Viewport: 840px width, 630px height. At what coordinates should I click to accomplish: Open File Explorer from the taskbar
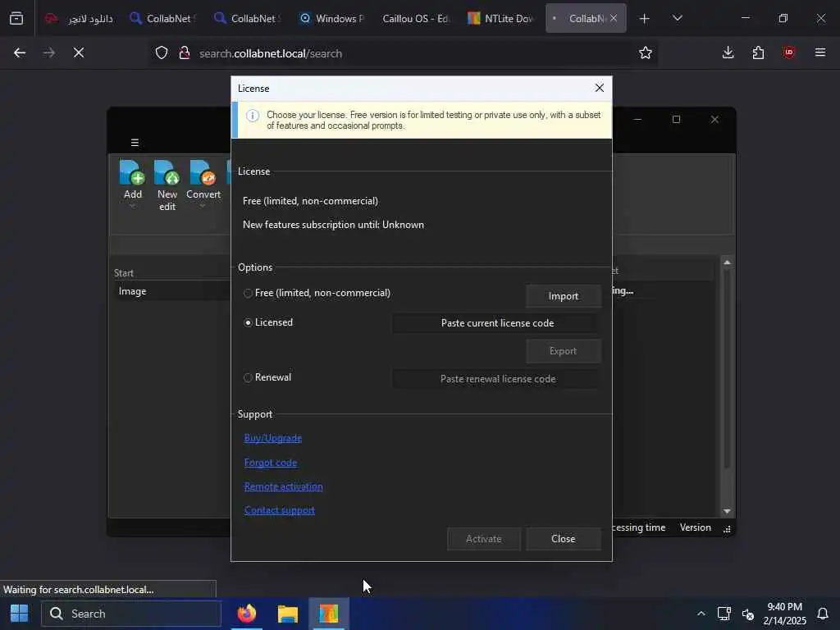pos(288,614)
